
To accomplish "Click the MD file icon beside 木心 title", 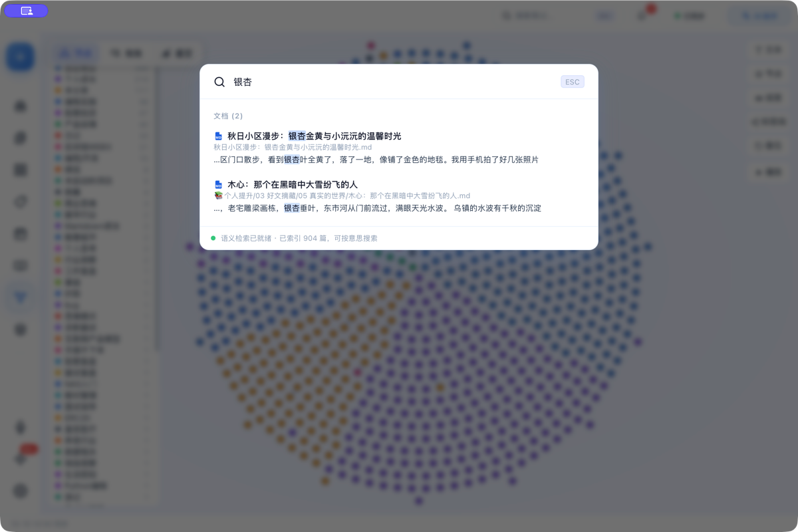I will (x=218, y=184).
